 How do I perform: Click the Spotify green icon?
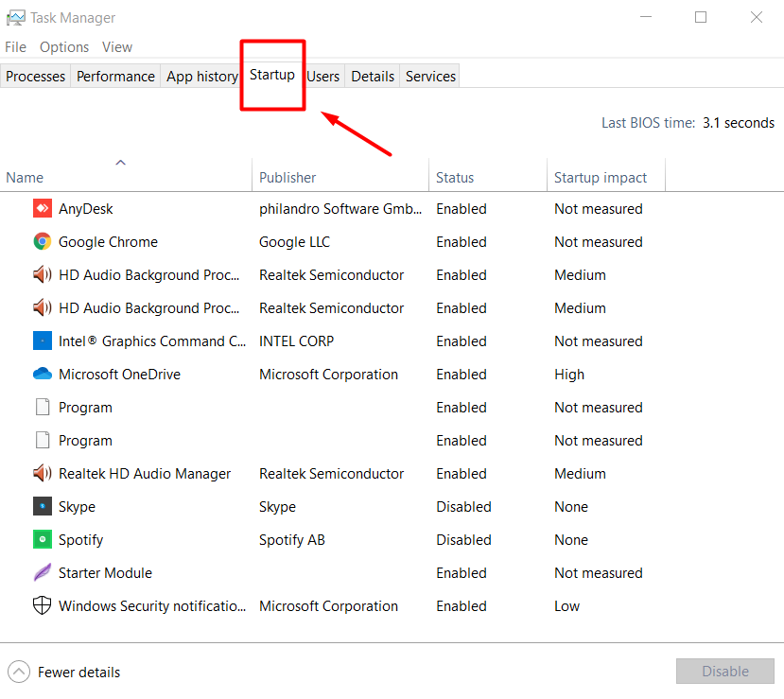(43, 539)
